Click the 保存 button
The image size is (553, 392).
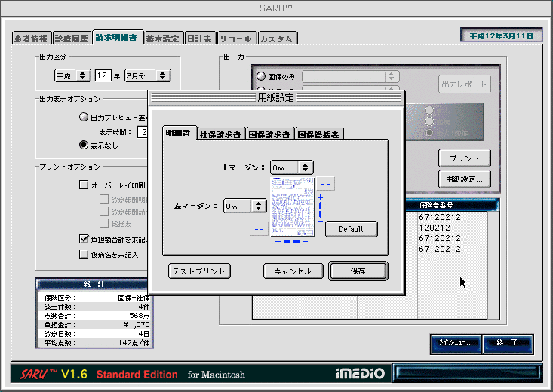coord(358,271)
